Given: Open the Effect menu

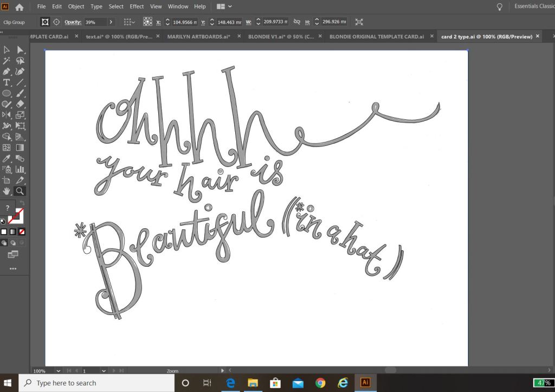Looking at the screenshot, I should (x=137, y=7).
